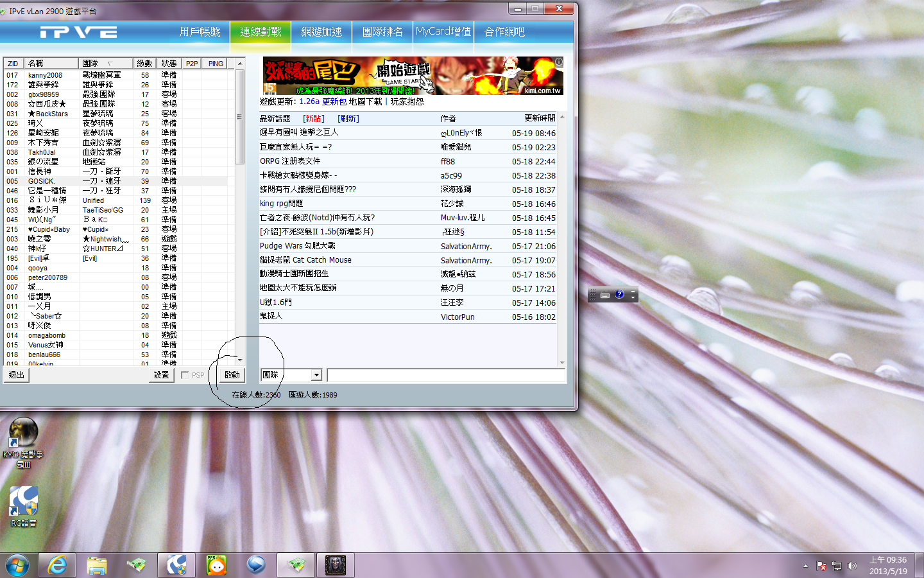Click the 設置 button

(x=162, y=375)
